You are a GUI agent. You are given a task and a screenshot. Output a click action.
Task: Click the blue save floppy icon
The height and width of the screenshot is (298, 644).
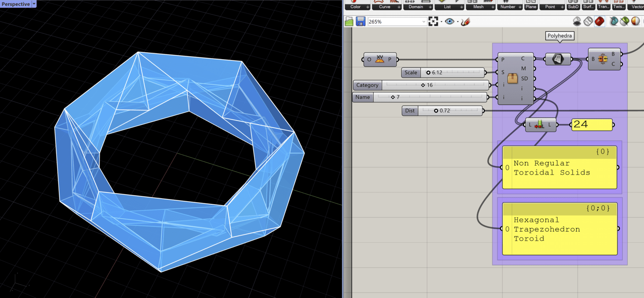[361, 21]
